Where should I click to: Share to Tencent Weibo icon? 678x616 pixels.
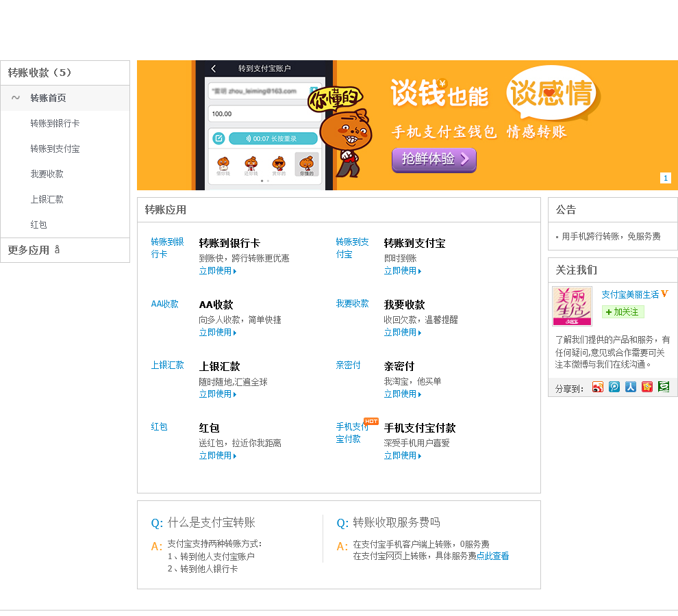tap(614, 387)
